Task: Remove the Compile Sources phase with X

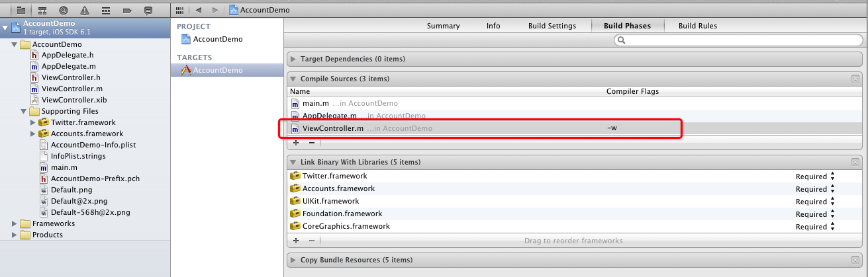Action: coord(855,79)
